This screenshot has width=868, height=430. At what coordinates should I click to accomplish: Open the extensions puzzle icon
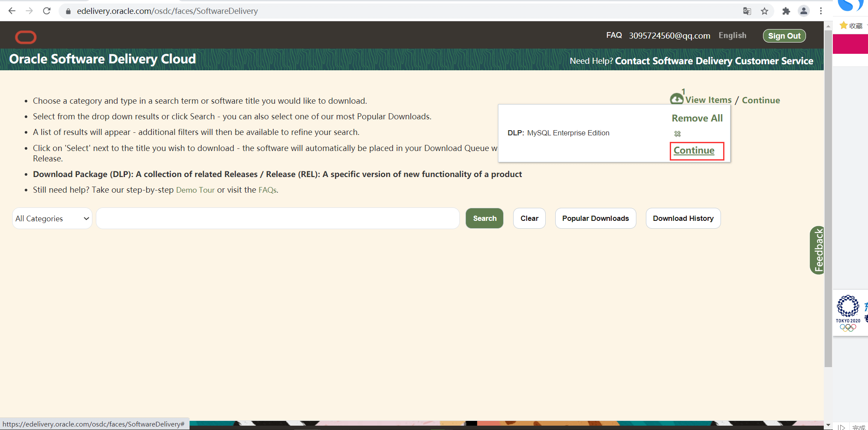pyautogui.click(x=786, y=11)
